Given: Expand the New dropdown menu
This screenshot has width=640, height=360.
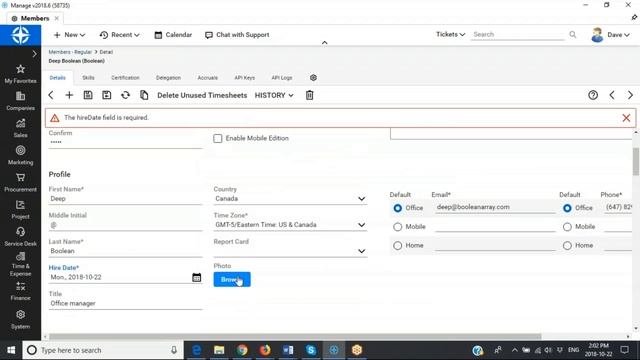Looking at the screenshot, I should (x=69, y=35).
